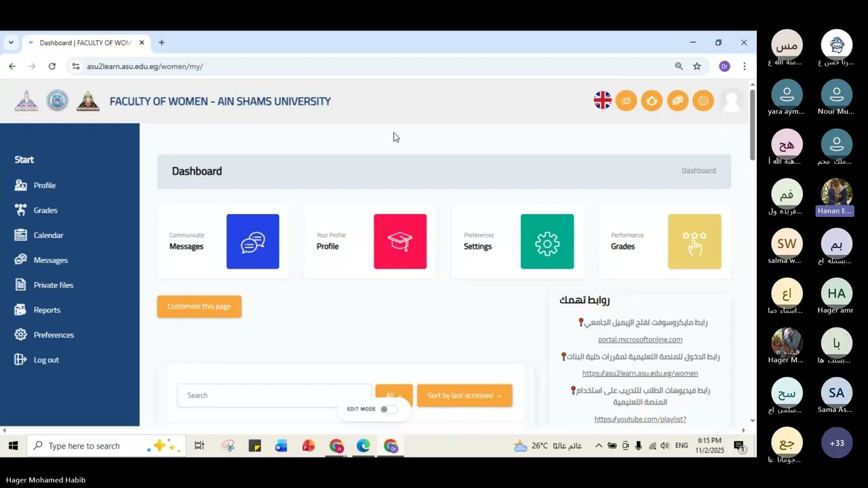
Task: Select participant SA Sama As avatar
Action: [x=837, y=393]
